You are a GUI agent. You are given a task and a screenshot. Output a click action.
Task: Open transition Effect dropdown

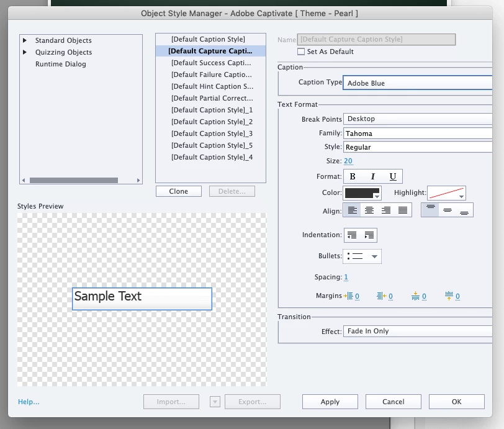click(x=418, y=331)
